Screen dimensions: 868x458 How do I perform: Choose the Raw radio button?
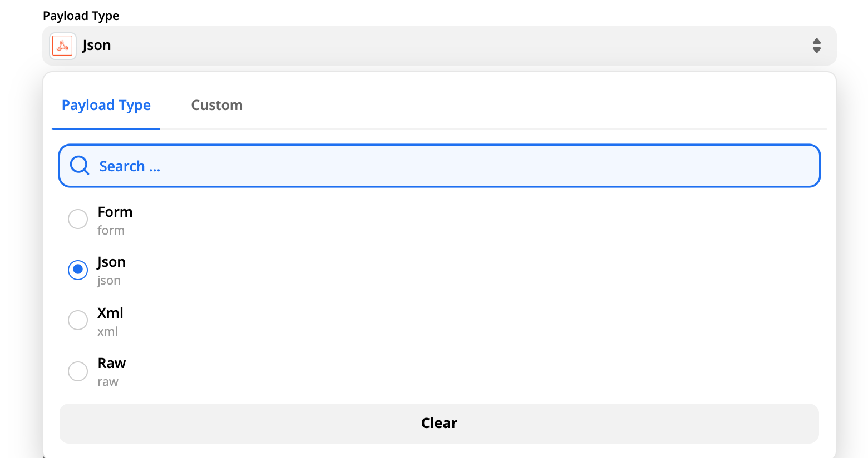pyautogui.click(x=78, y=371)
